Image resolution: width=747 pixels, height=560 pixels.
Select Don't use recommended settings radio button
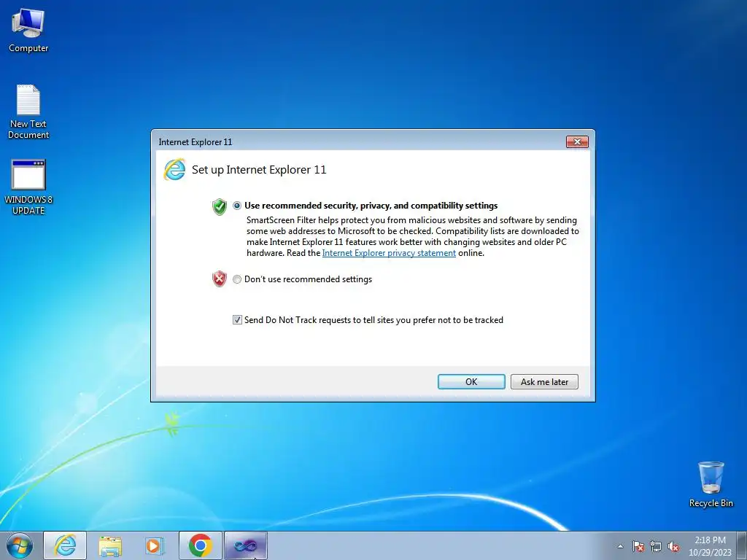pyautogui.click(x=237, y=279)
